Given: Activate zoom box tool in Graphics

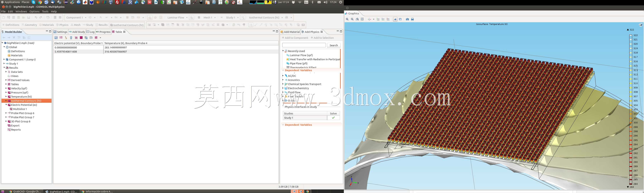Looking at the screenshot, I should coord(357,19).
